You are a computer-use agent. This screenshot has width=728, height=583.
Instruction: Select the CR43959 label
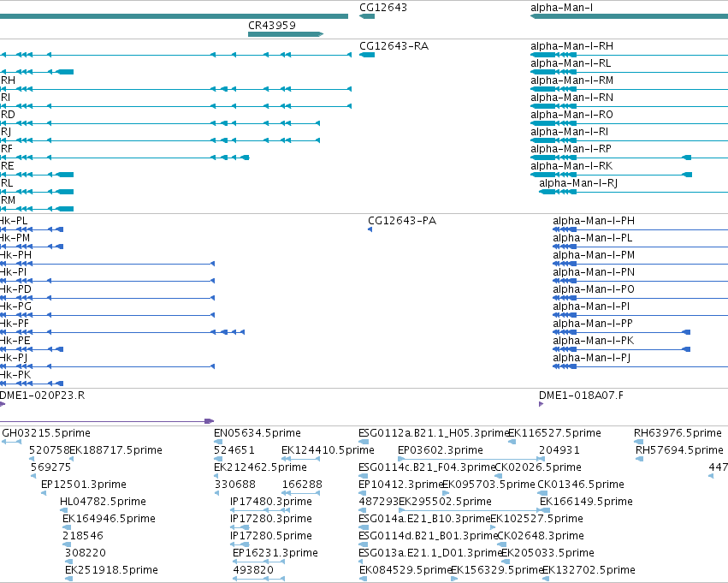271,25
